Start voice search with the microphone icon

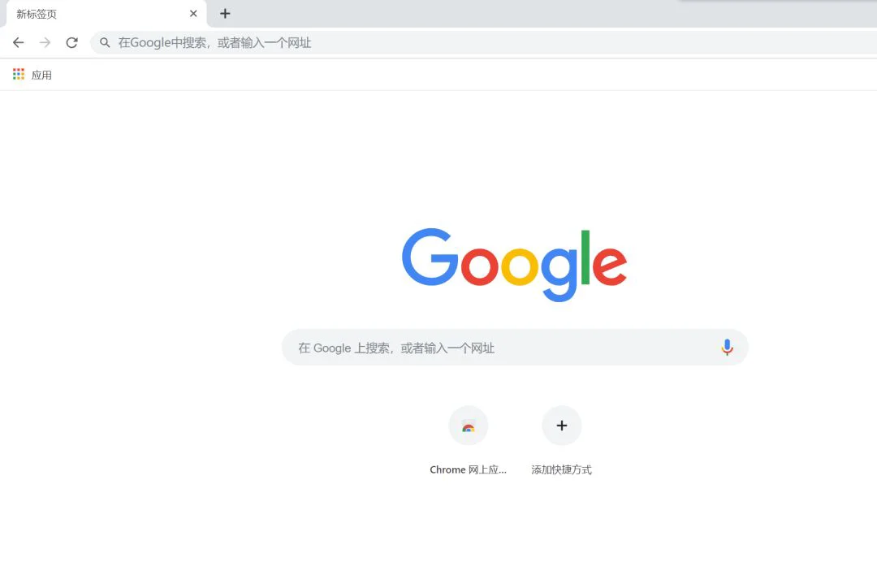click(x=727, y=348)
